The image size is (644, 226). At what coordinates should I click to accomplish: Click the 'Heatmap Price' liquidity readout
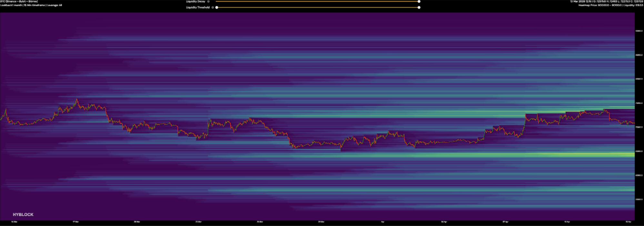pos(611,5)
